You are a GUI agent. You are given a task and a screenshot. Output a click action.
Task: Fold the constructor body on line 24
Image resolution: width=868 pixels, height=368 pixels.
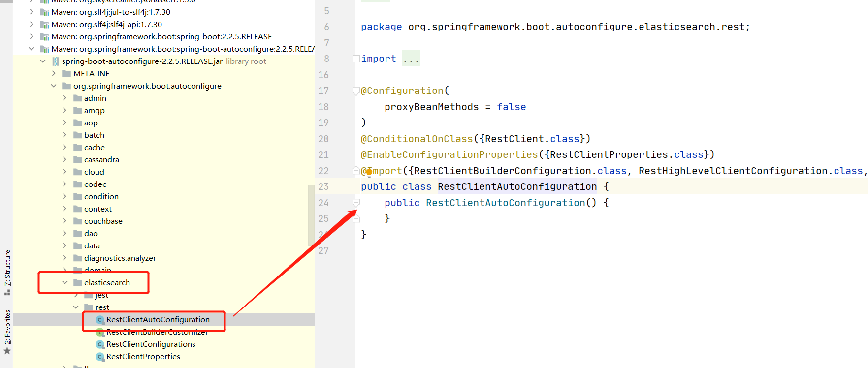(356, 203)
